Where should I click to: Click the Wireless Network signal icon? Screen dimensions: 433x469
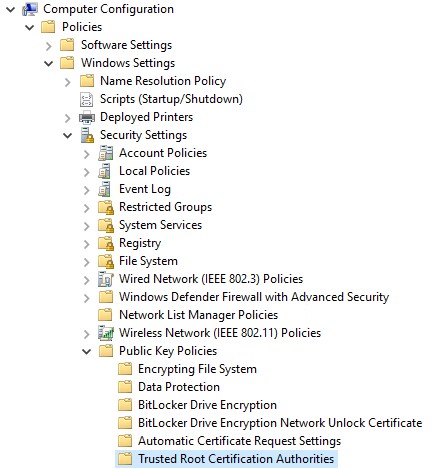106,333
